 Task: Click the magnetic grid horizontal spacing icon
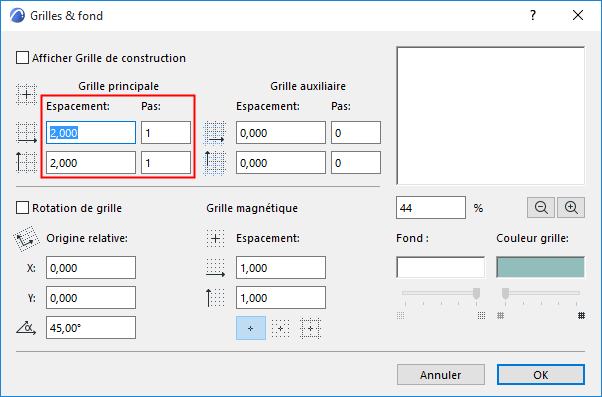(215, 268)
